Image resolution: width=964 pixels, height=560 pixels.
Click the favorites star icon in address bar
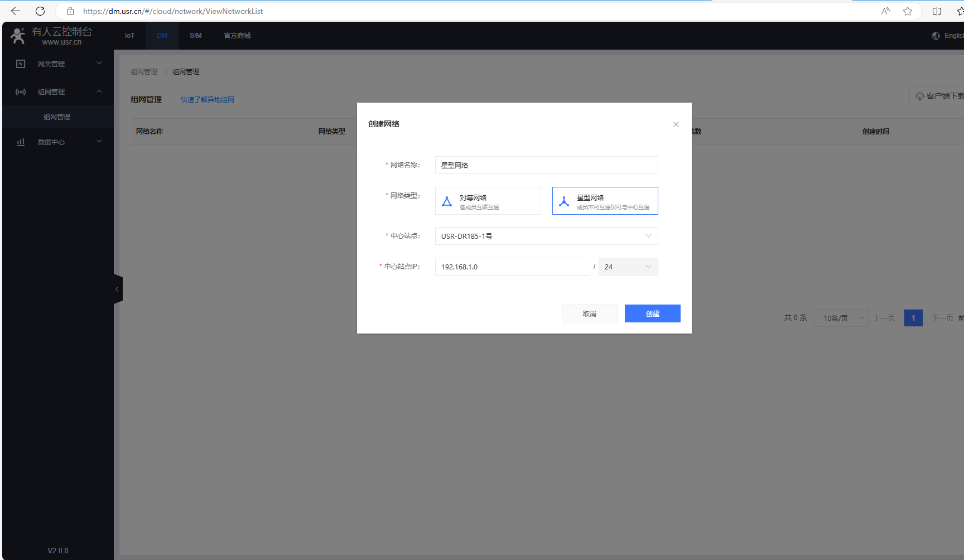click(908, 11)
